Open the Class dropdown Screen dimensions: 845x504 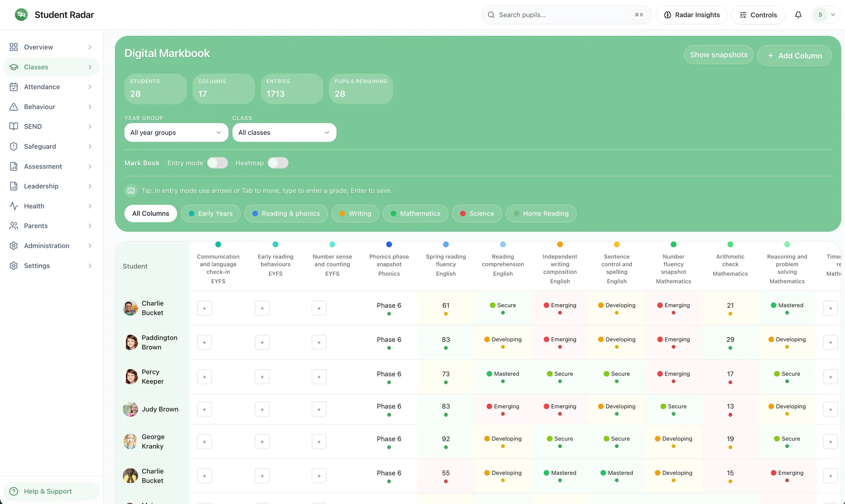[x=284, y=132]
